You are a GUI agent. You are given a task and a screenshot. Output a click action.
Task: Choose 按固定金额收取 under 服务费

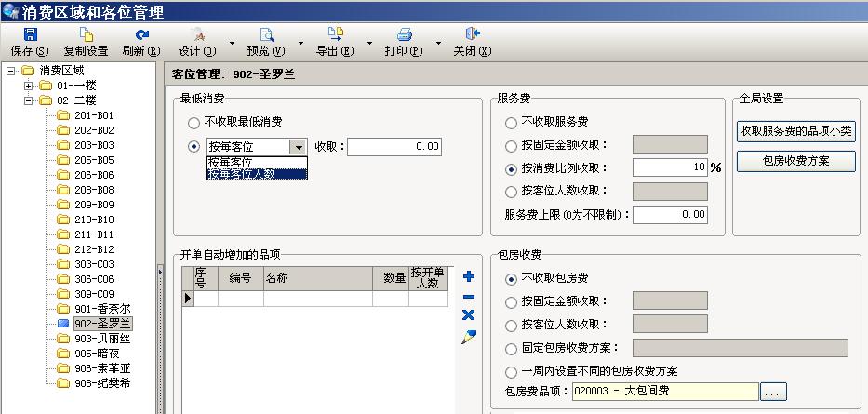click(511, 145)
